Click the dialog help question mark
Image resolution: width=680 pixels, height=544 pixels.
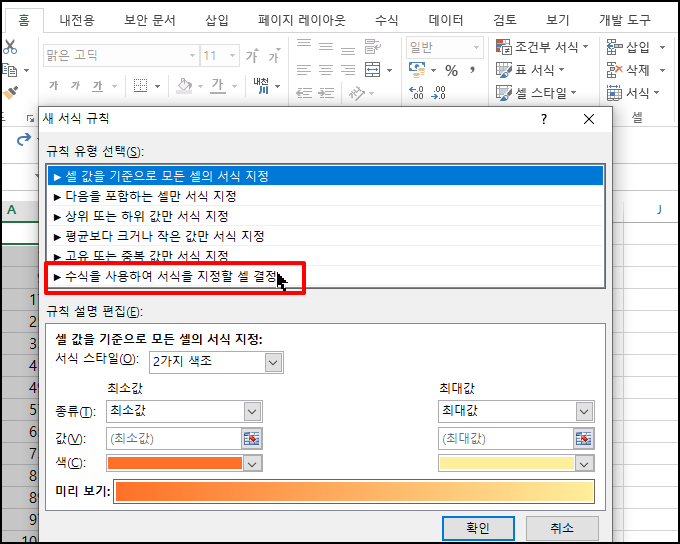tap(544, 119)
